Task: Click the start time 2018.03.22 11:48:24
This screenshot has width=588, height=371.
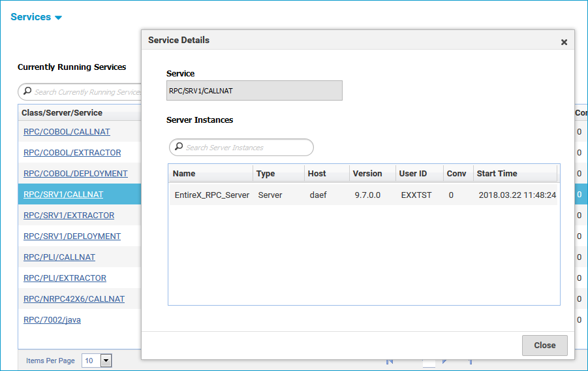Action: (x=517, y=195)
